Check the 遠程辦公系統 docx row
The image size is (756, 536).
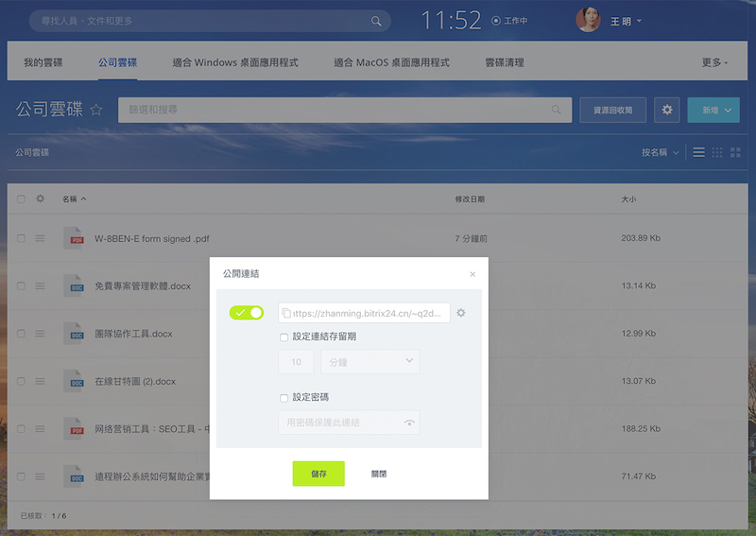click(x=21, y=476)
